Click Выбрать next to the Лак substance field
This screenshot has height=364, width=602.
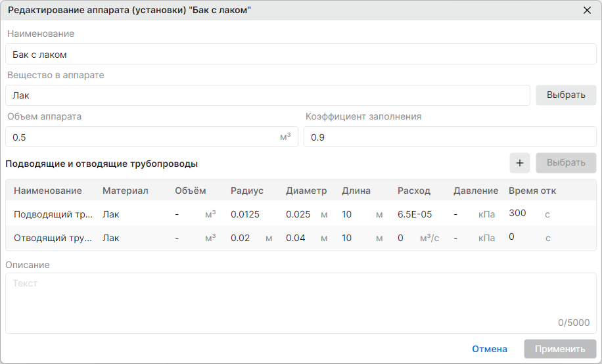(x=566, y=95)
